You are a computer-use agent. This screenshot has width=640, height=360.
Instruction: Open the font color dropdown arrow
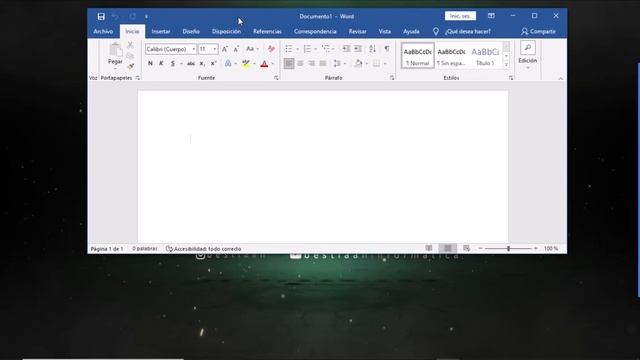pos(273,64)
